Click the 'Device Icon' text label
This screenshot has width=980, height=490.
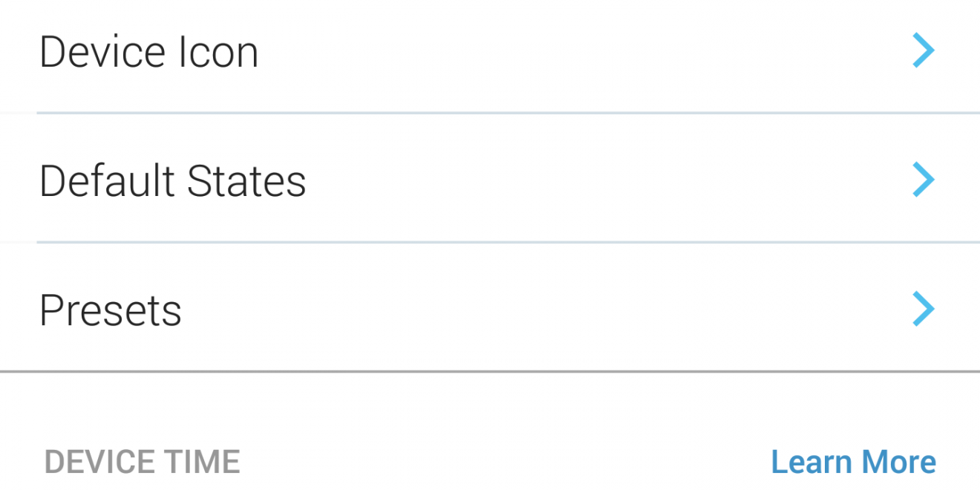(148, 53)
